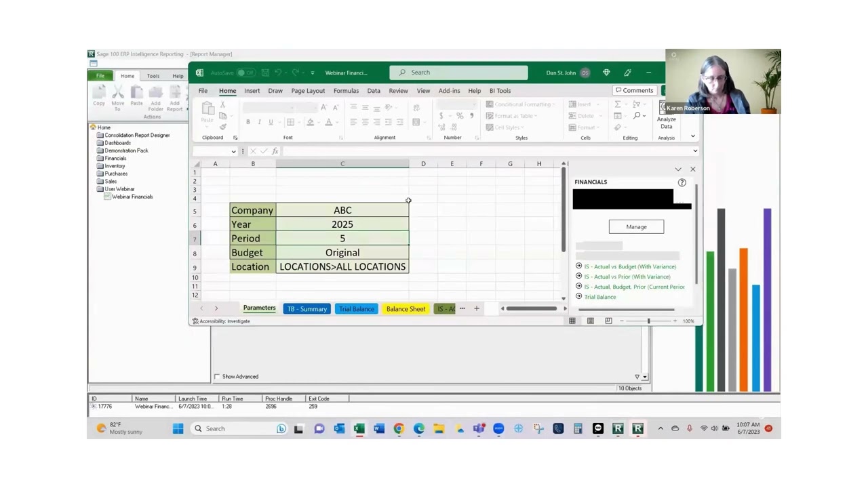Click the Increase Indent icon
Viewport: 868px width, 488px height.
[399, 122]
